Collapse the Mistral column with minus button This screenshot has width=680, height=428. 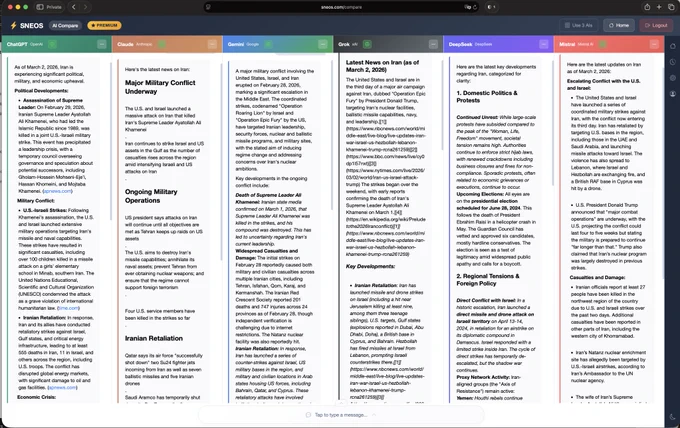654,44
